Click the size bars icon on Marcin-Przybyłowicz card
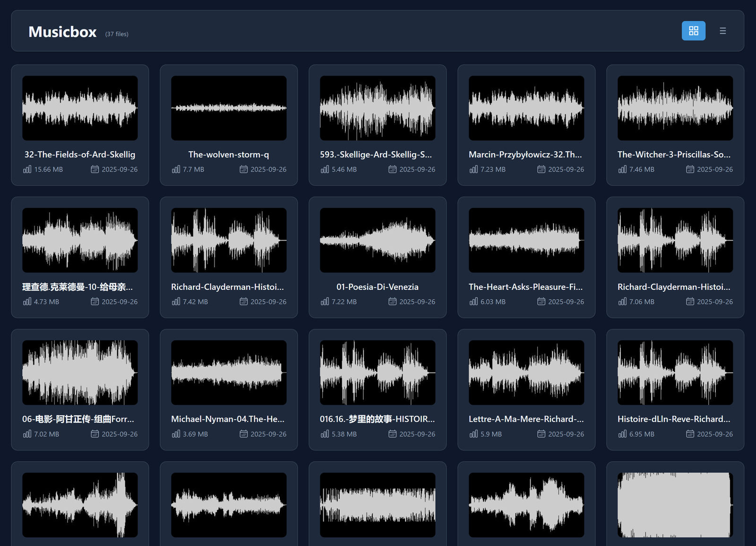Viewport: 756px width, 546px height. pos(474,169)
